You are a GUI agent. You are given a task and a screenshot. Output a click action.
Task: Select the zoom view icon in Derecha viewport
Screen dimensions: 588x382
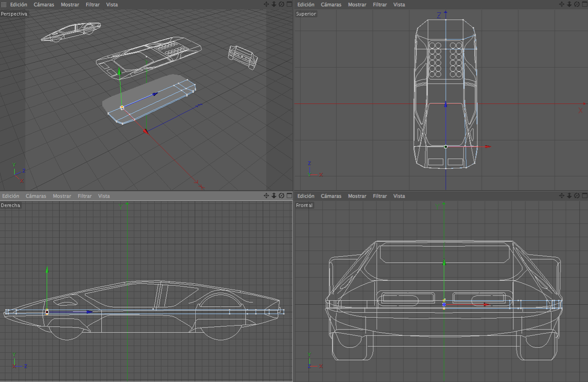[x=273, y=196]
